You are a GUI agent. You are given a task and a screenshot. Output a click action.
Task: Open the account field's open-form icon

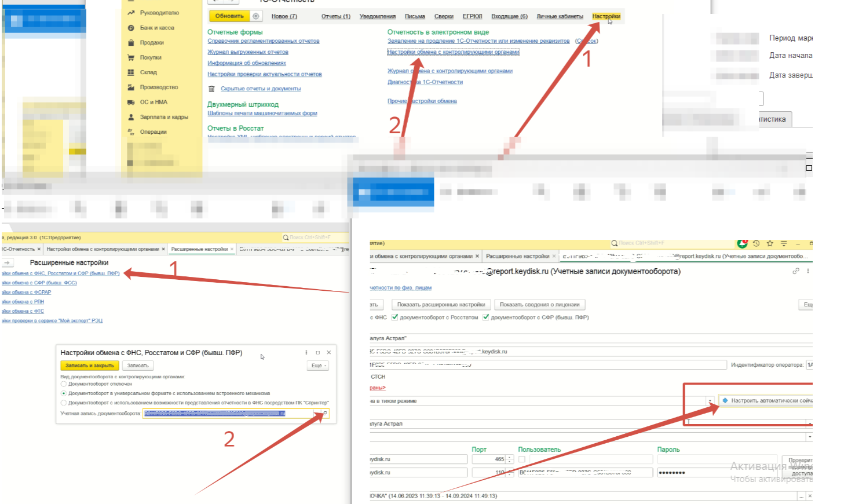[x=324, y=414]
